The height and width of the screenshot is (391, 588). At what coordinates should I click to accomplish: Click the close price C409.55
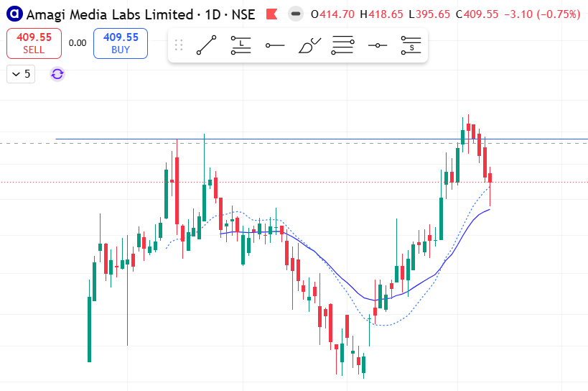pos(477,14)
